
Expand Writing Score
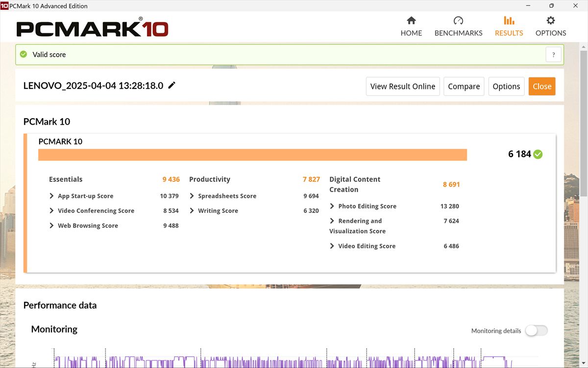(192, 210)
